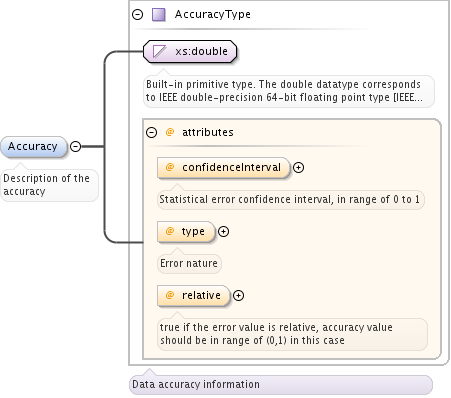Select the xs:double type node
The height and width of the screenshot is (398, 451).
(190, 51)
